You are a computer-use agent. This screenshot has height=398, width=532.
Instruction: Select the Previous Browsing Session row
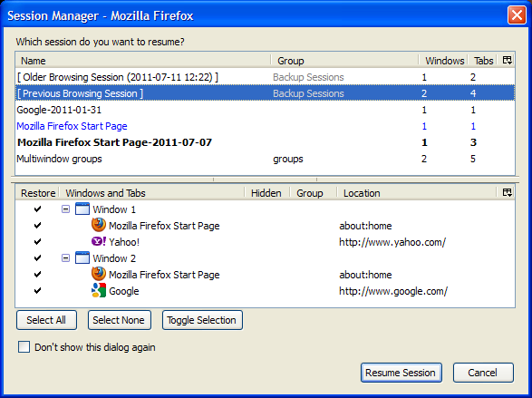click(265, 93)
